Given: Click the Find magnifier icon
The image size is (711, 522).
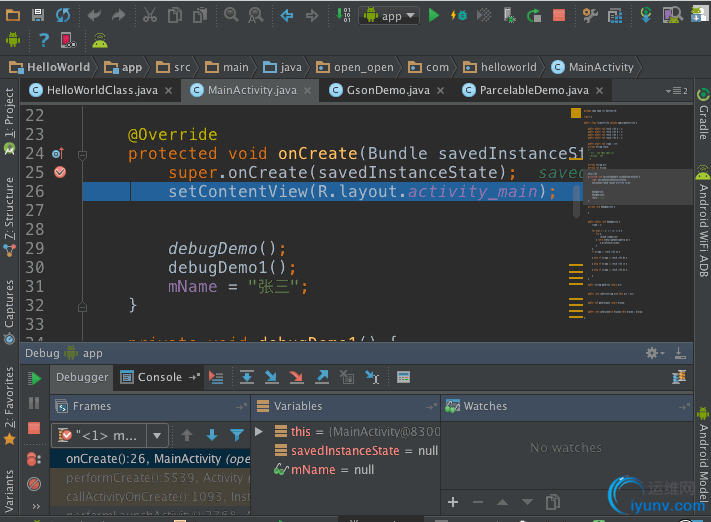Looking at the screenshot, I should (231, 15).
